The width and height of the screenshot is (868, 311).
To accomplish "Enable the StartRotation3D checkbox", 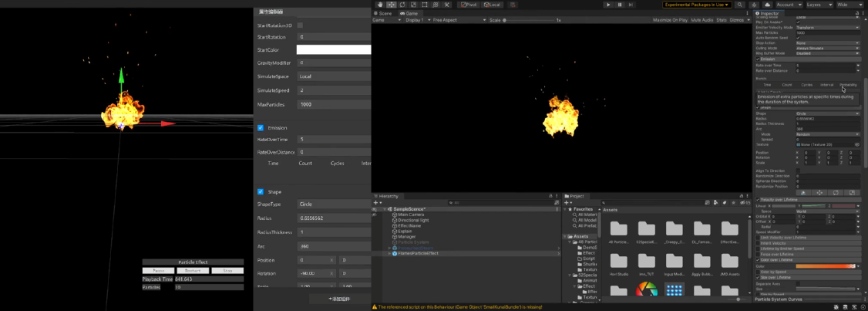I will tap(300, 25).
